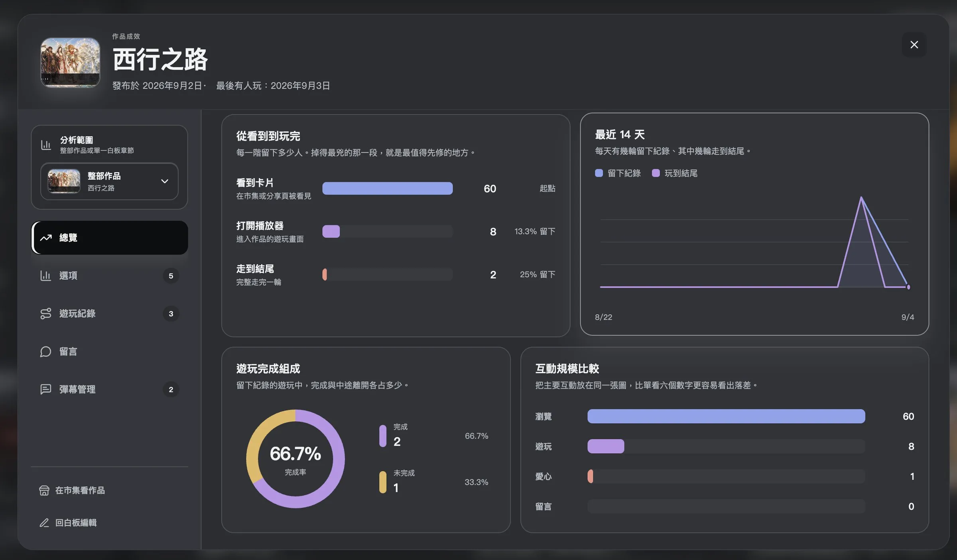Click the 愛心 comparison bar
The image size is (957, 560).
click(726, 476)
